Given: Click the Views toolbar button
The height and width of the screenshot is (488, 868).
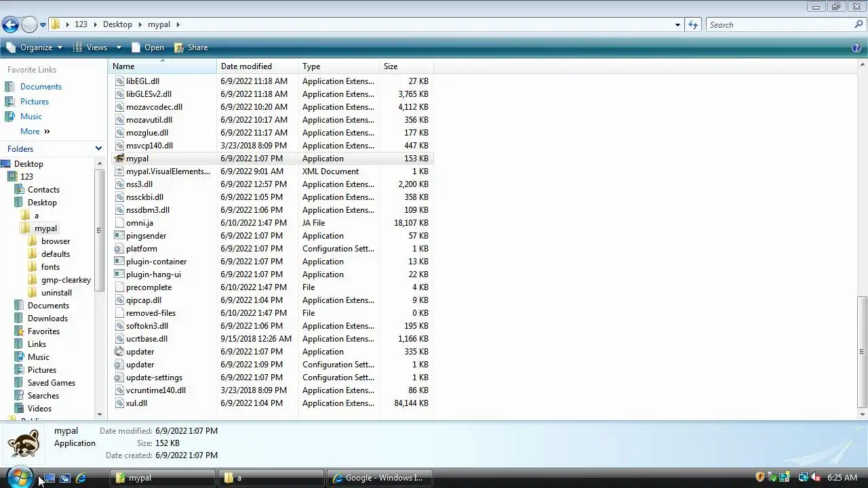Looking at the screenshot, I should pyautogui.click(x=90, y=47).
